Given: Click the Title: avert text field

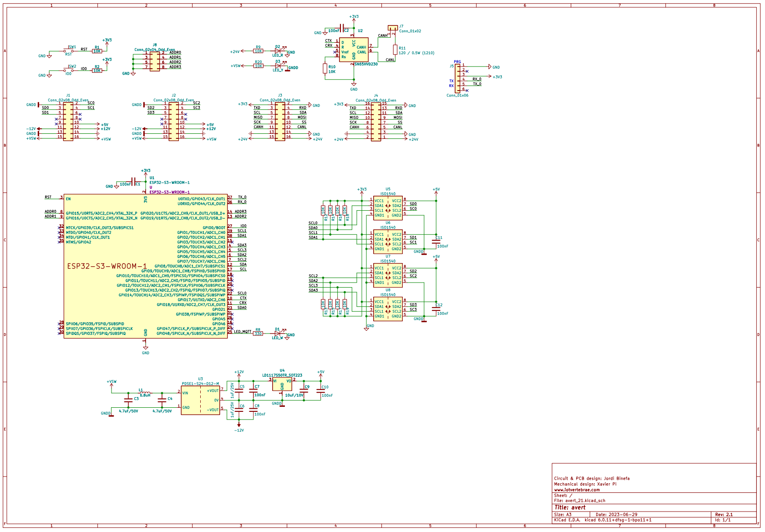Looking at the screenshot, I should pos(570,507).
